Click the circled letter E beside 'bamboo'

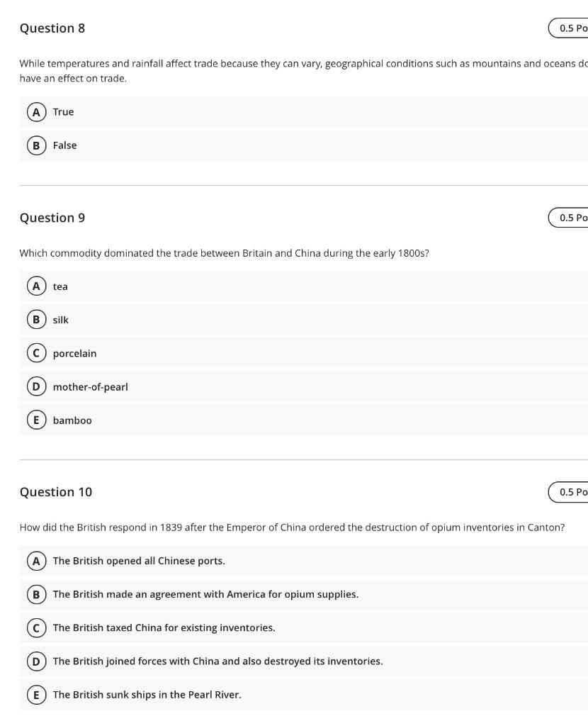pos(37,420)
